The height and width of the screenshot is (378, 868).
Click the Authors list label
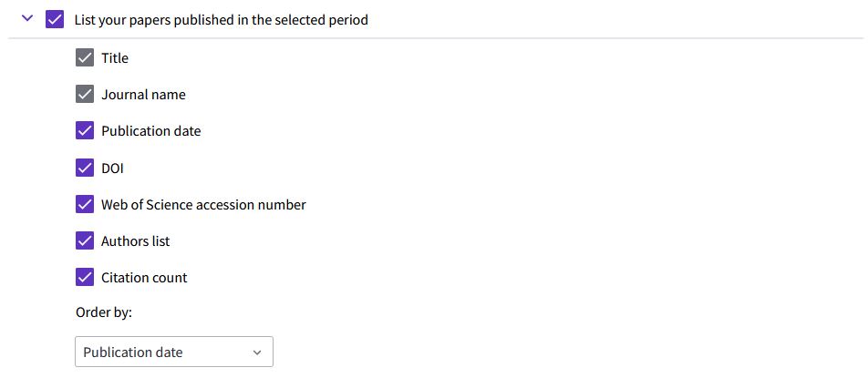135,241
